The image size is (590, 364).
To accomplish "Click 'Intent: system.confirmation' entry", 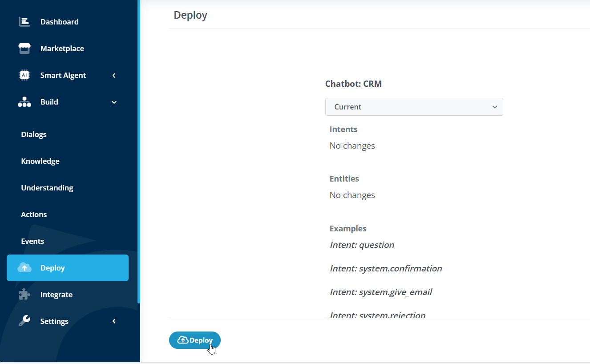I will click(386, 268).
